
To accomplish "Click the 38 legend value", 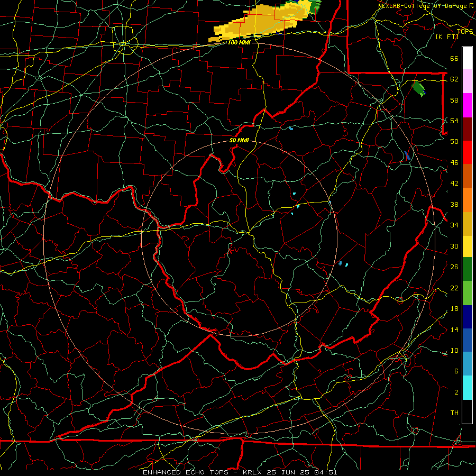I will (x=454, y=204).
